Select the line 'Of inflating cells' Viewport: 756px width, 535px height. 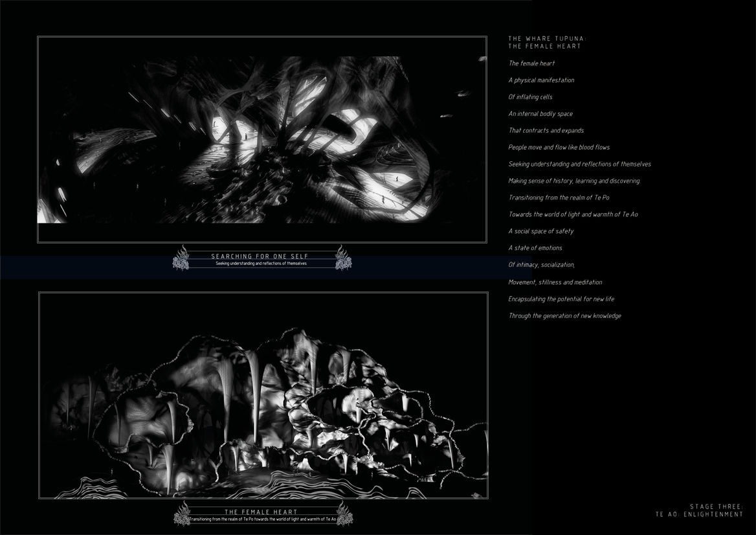click(x=530, y=97)
